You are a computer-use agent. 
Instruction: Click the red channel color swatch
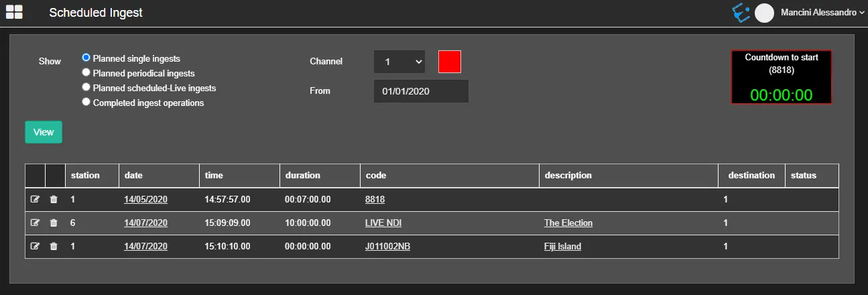point(449,62)
